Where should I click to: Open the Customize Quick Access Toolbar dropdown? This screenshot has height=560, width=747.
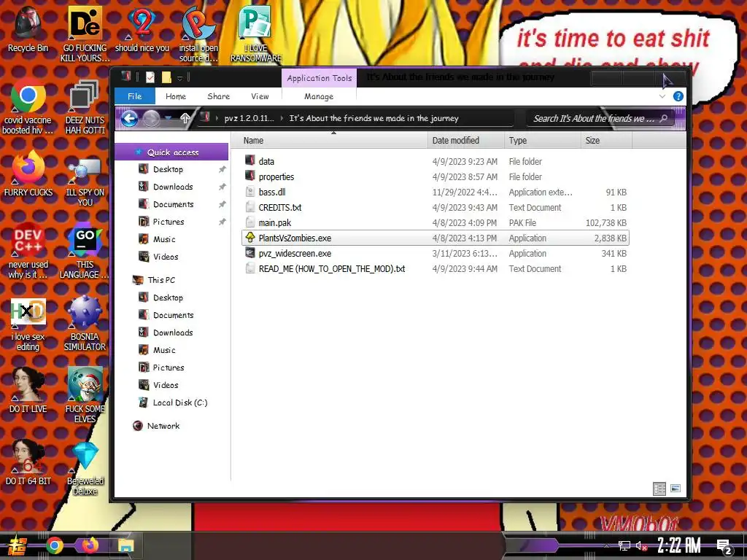tap(179, 77)
